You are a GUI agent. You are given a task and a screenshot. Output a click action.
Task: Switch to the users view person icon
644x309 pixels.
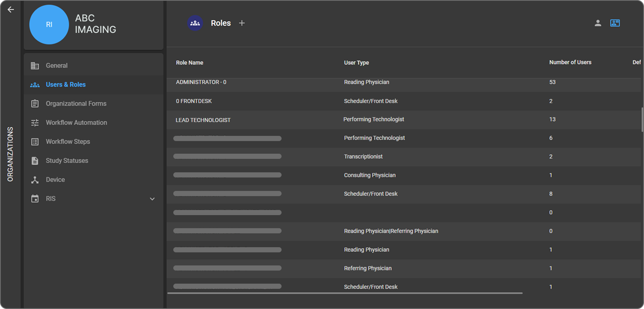[598, 23]
